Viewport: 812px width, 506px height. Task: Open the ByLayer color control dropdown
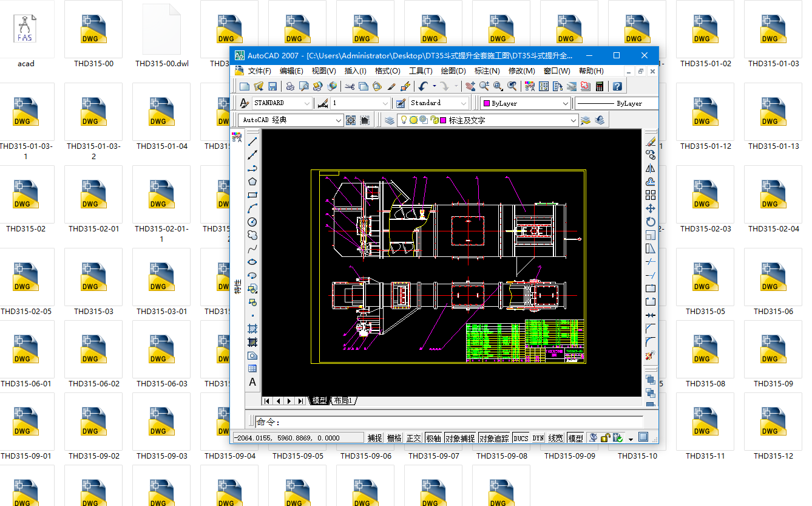[526, 103]
